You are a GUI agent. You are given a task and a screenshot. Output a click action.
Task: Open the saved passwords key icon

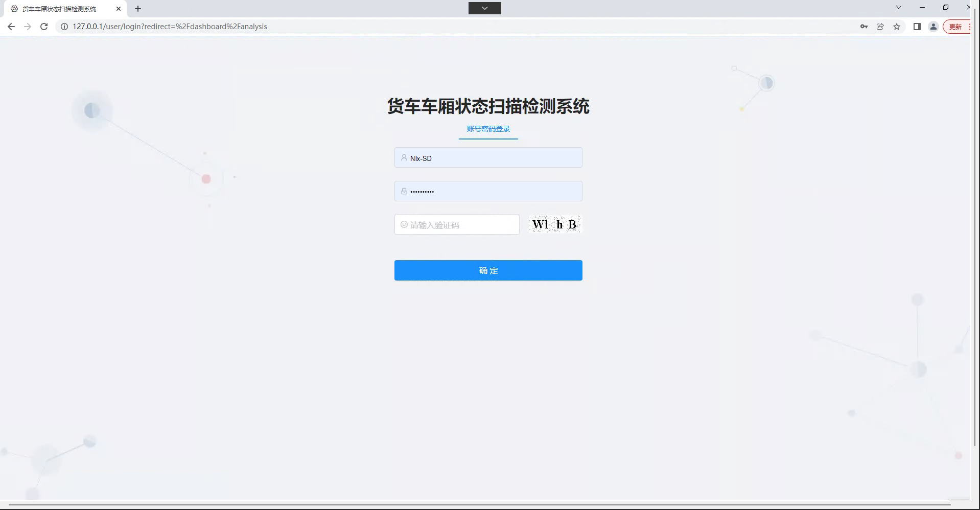click(864, 27)
